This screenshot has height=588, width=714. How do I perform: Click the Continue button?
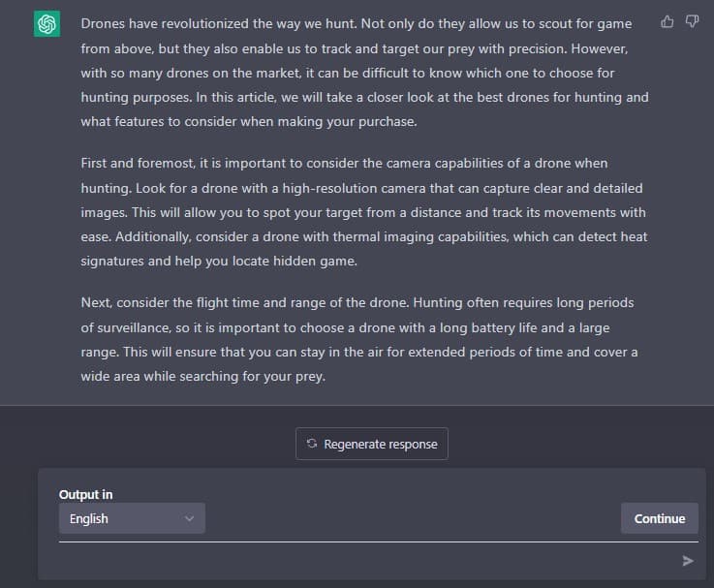pyautogui.click(x=660, y=518)
